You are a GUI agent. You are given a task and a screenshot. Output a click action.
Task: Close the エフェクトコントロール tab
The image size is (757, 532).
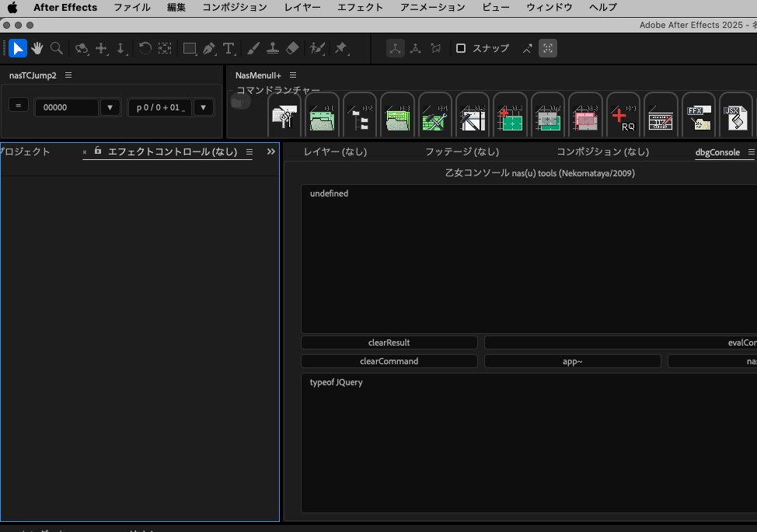[x=85, y=152]
